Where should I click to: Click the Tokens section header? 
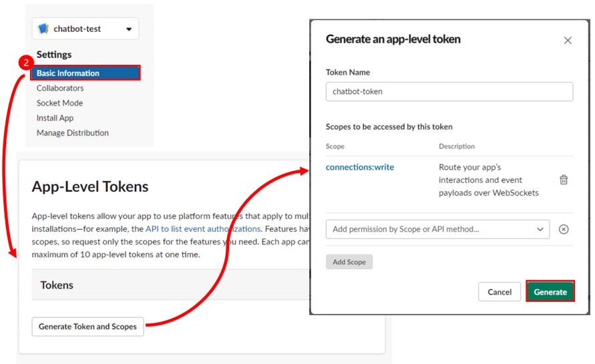(57, 285)
